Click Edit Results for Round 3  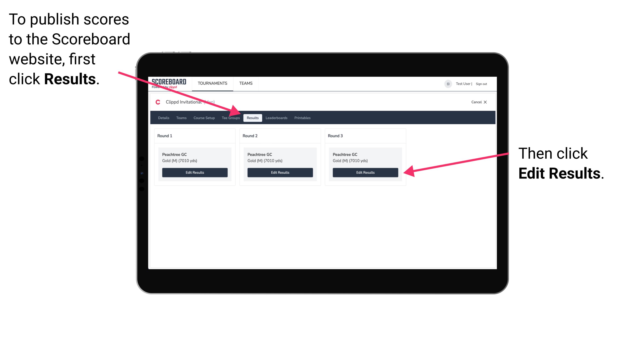tap(365, 172)
